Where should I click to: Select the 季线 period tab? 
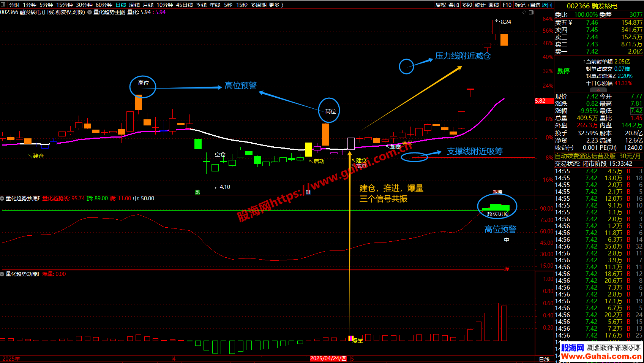pyautogui.click(x=201, y=5)
